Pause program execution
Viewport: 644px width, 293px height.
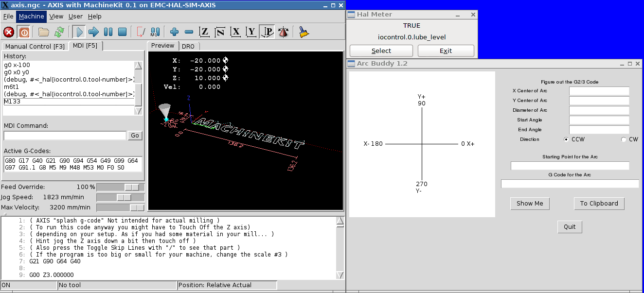[108, 32]
